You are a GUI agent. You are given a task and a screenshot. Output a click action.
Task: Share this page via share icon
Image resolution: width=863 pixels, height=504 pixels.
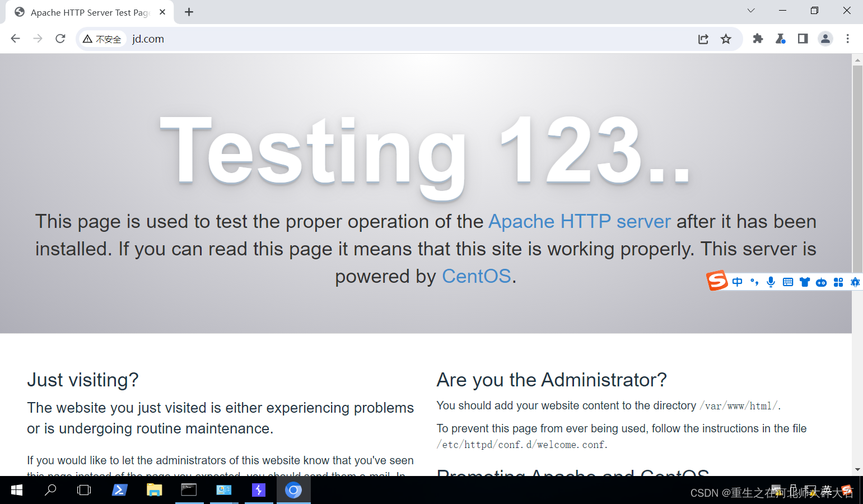703,39
